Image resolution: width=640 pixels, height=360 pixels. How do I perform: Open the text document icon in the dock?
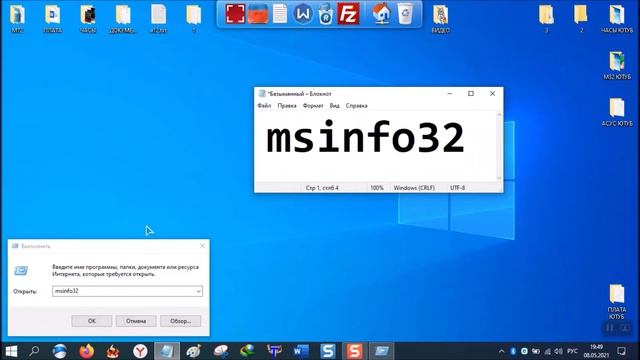(280, 13)
